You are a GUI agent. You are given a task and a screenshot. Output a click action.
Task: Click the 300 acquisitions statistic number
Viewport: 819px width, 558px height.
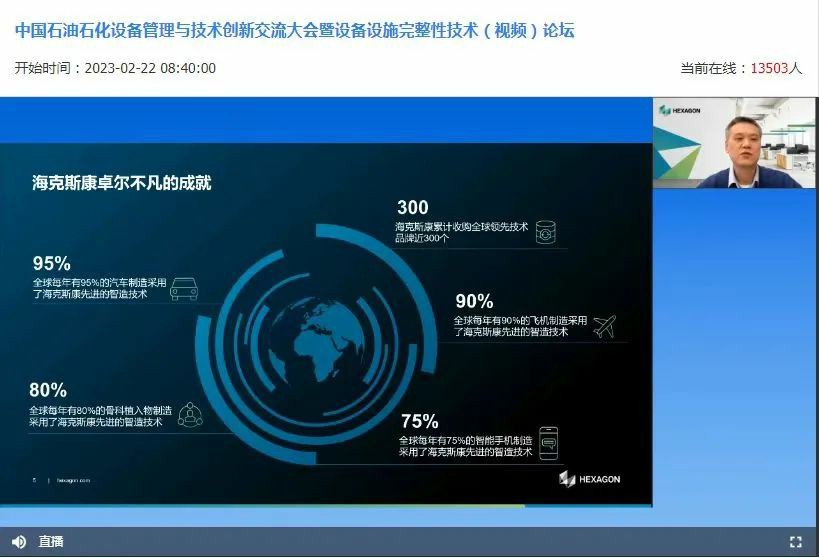412,208
